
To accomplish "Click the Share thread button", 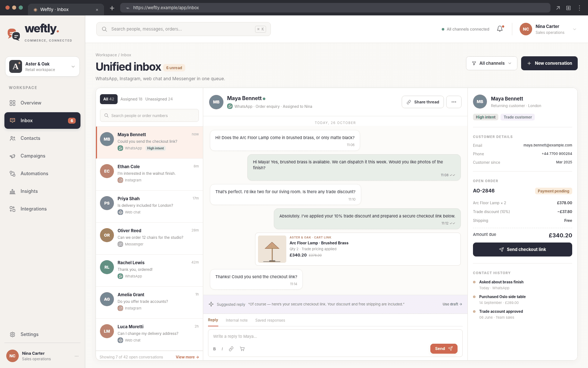I will point(423,102).
